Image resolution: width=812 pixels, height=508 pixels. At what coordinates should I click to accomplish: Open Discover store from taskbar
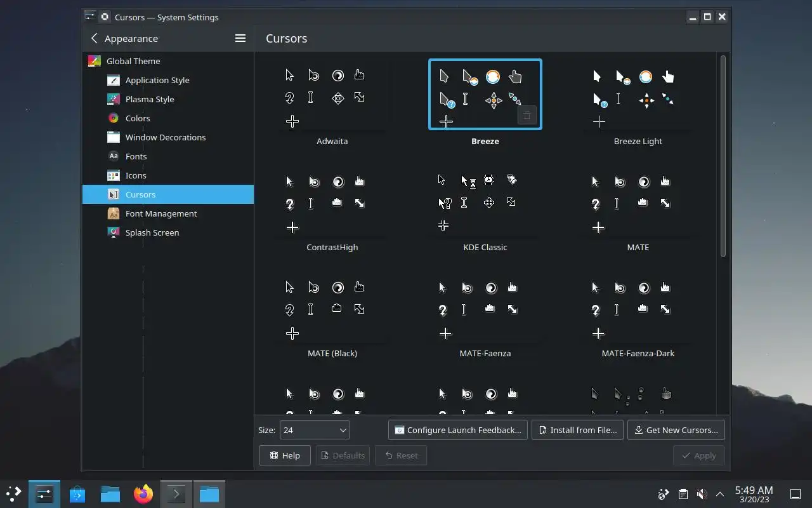(x=77, y=493)
